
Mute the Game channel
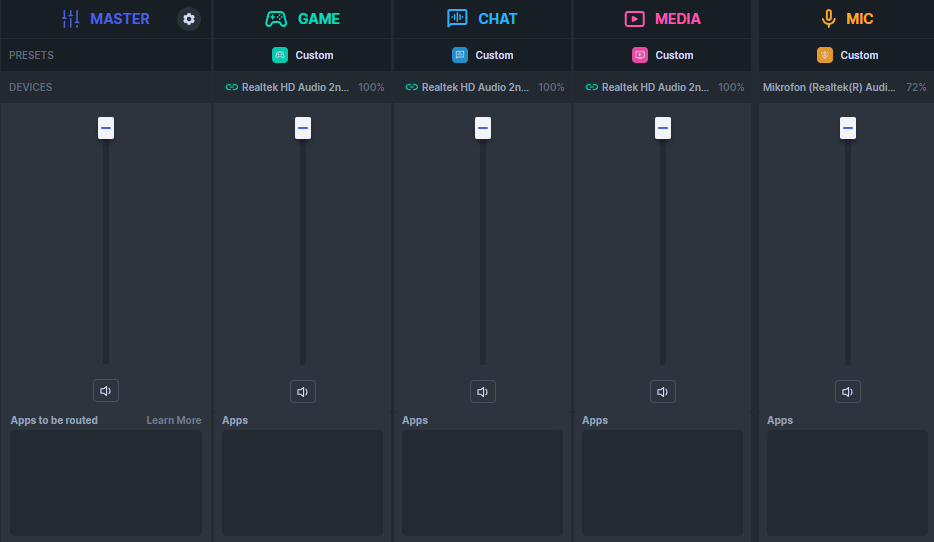303,391
